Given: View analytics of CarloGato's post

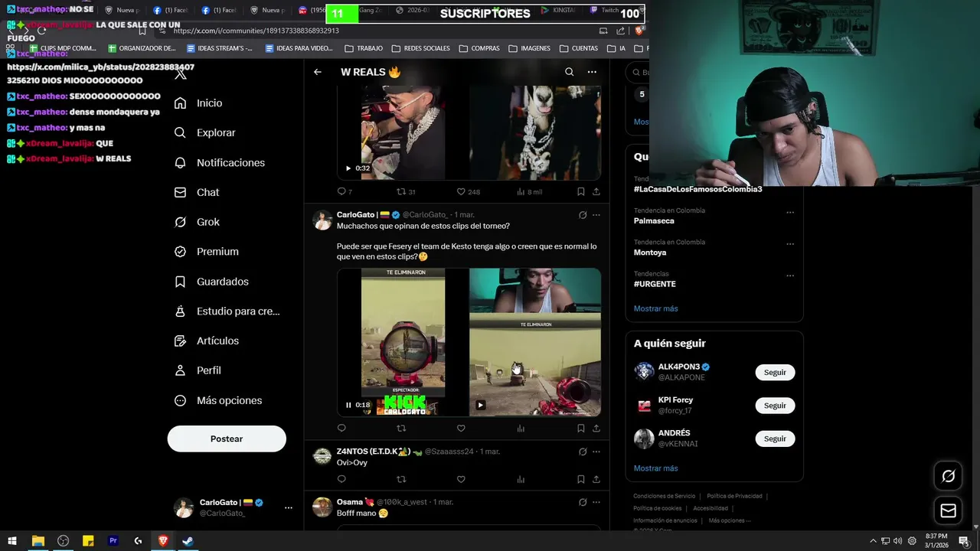Looking at the screenshot, I should (x=521, y=429).
